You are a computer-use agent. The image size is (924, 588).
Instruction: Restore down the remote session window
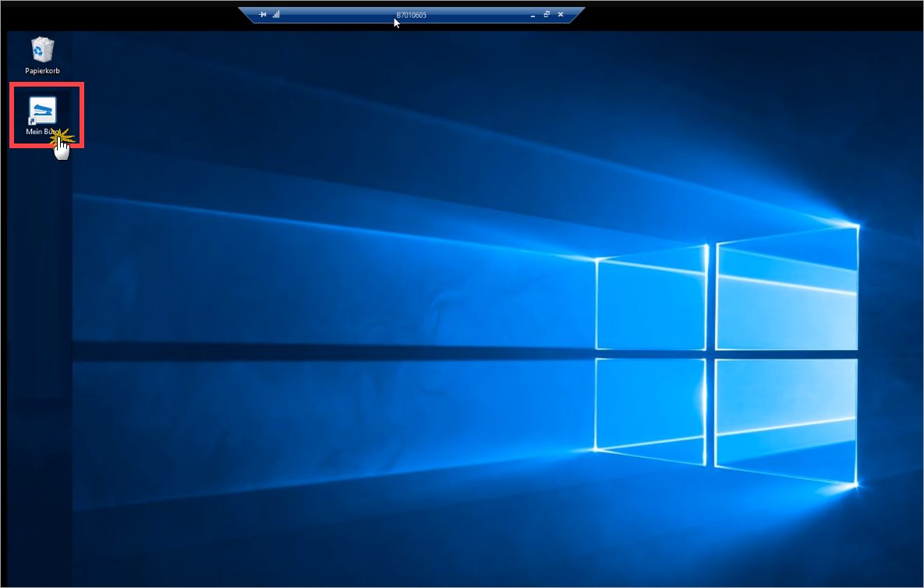click(x=547, y=14)
